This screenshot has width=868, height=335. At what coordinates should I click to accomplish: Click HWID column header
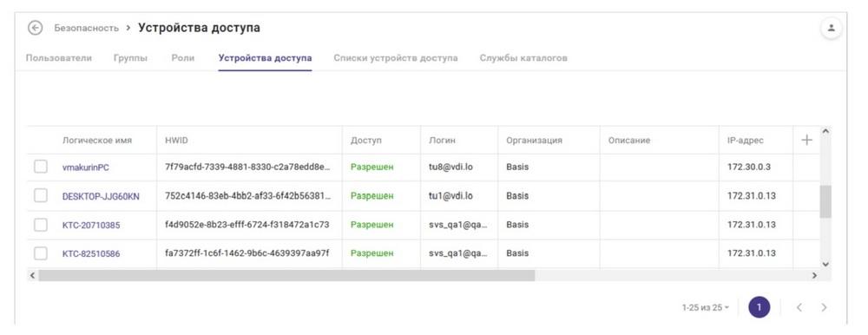pyautogui.click(x=176, y=140)
